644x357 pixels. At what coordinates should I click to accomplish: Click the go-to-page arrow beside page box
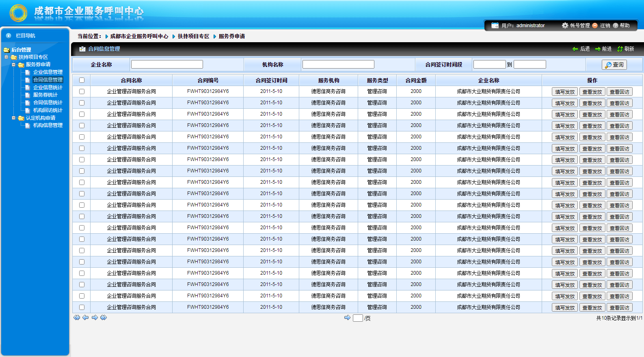(347, 318)
